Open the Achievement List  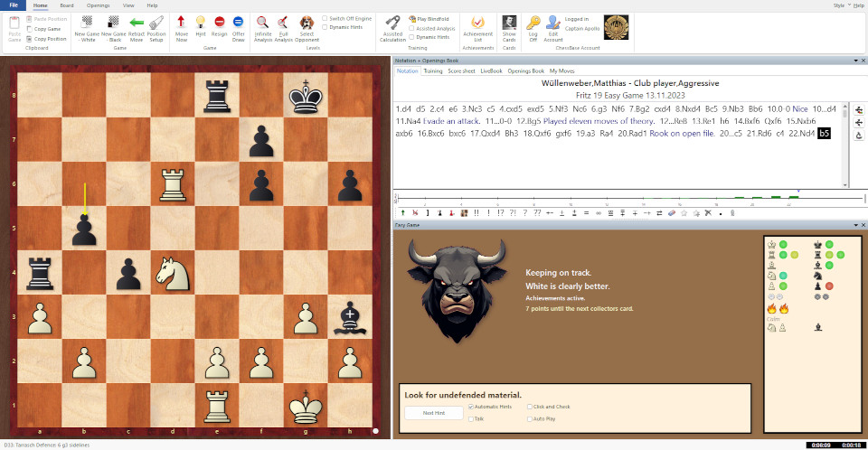[x=477, y=25]
